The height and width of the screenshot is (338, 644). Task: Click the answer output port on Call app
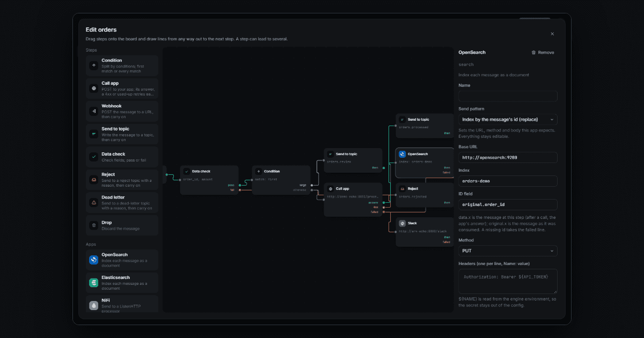tap(384, 202)
